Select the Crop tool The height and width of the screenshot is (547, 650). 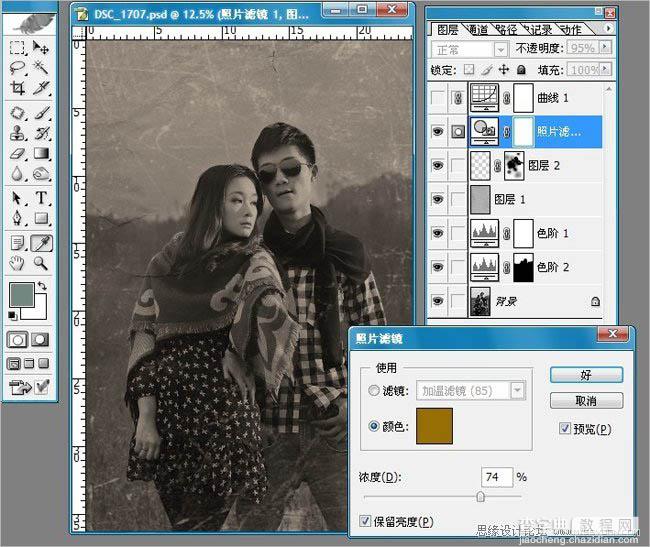click(x=17, y=87)
